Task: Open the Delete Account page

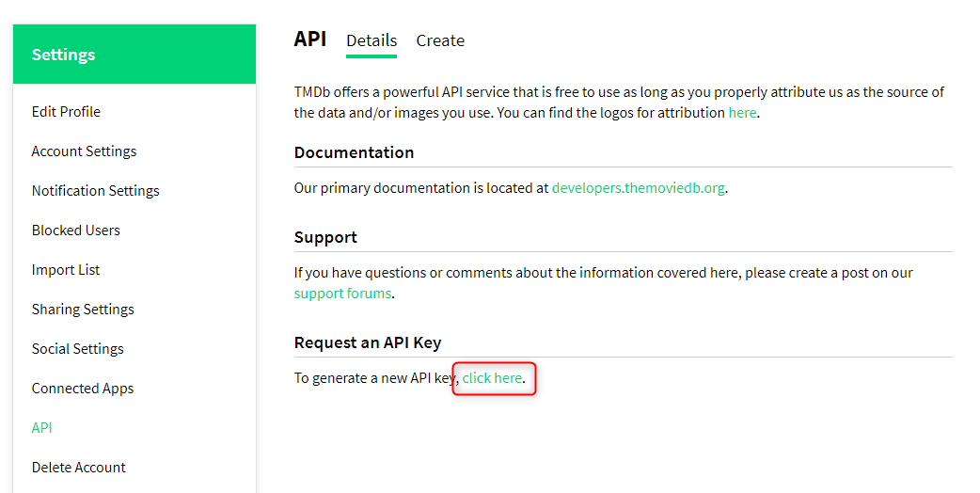Action: 78,468
